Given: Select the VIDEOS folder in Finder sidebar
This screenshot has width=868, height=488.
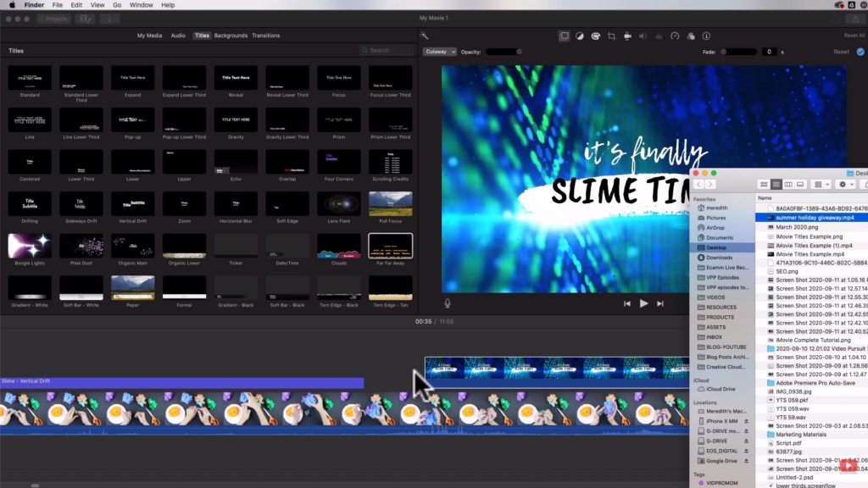Looking at the screenshot, I should [x=715, y=297].
